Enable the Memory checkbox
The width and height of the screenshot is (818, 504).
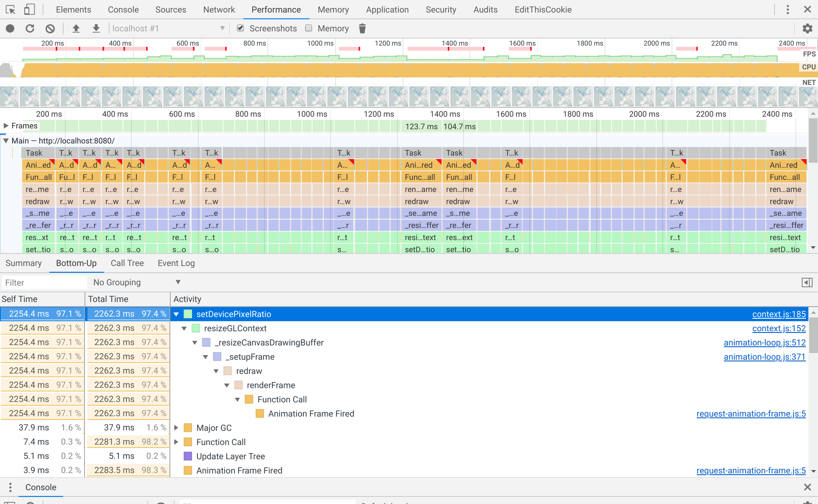[x=309, y=28]
